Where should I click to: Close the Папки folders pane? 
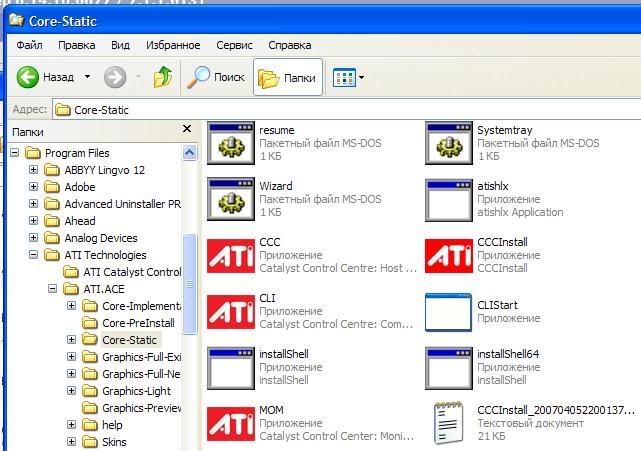click(187, 129)
